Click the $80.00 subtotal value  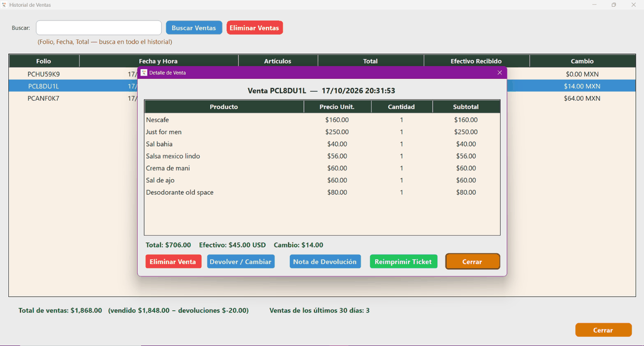coord(466,192)
